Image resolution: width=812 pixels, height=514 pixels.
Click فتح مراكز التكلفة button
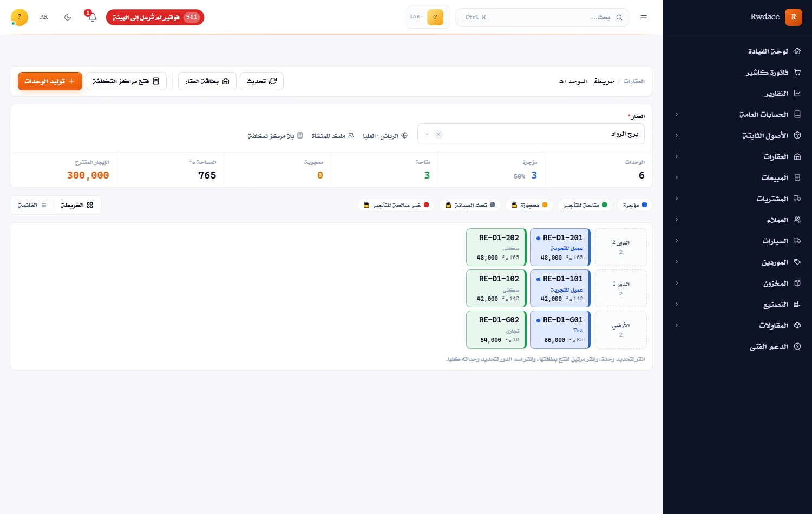[x=126, y=81]
